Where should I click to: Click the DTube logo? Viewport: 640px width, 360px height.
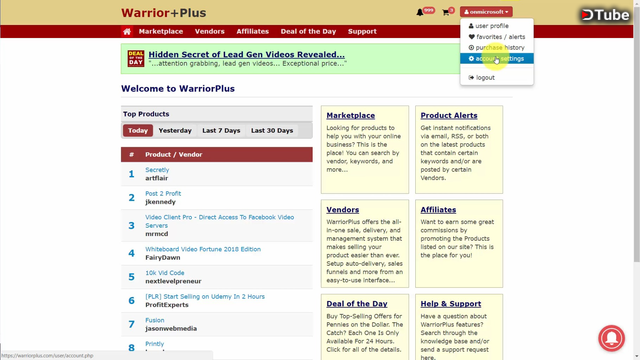click(605, 15)
